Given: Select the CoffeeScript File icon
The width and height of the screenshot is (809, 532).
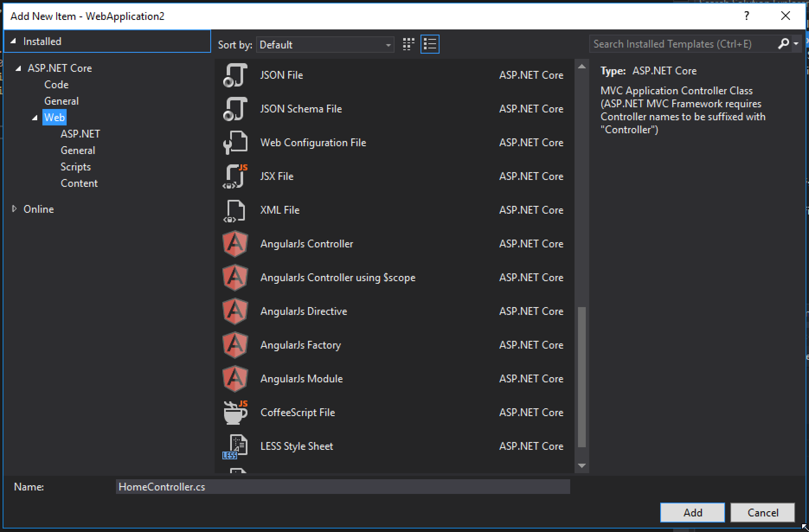Looking at the screenshot, I should 235,413.
